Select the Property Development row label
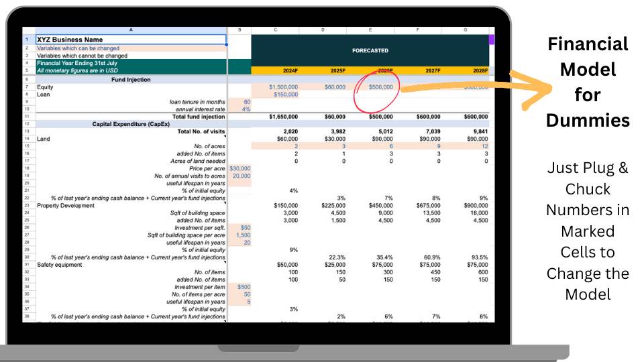 (66, 205)
